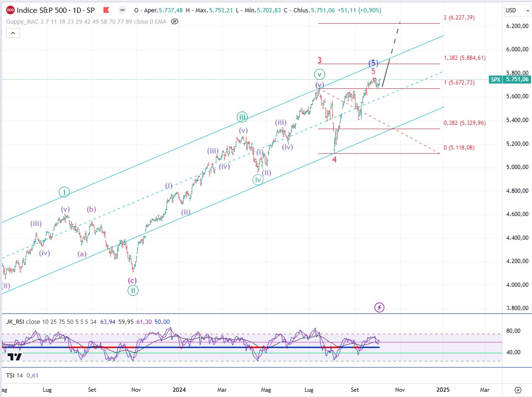Click the 80,00 level on the RSI axis
Screen dimensions: 532x397
click(x=513, y=331)
